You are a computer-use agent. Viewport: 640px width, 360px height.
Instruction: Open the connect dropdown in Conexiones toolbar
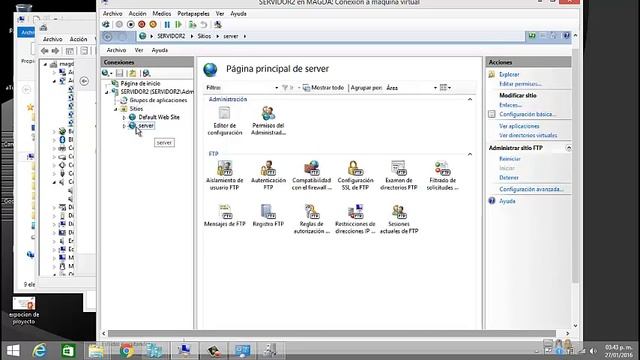(x=107, y=73)
